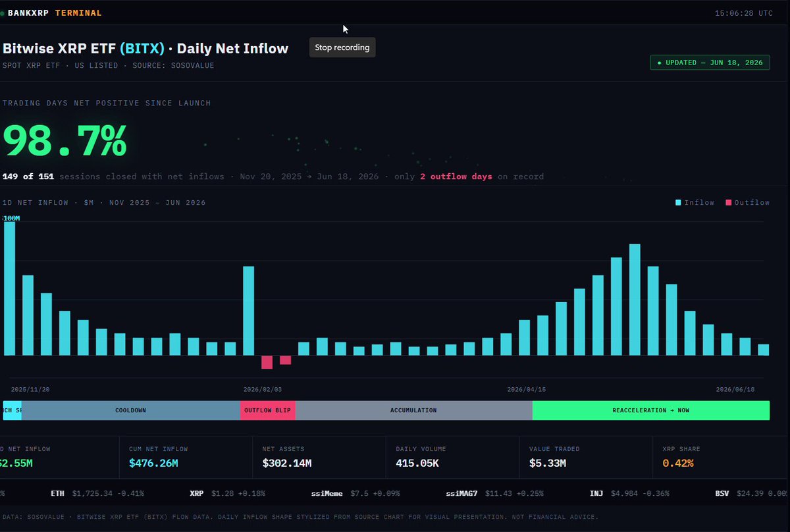Image resolution: width=790 pixels, height=532 pixels.
Task: Click the '149 of 151' sessions text
Action: [x=28, y=176]
